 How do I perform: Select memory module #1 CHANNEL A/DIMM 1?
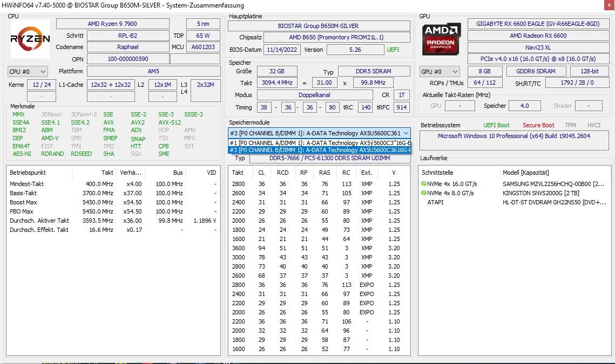tap(320, 143)
